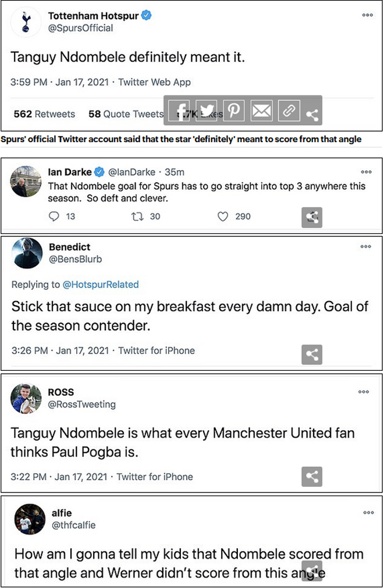Share the tweet on Twitter

(x=207, y=111)
